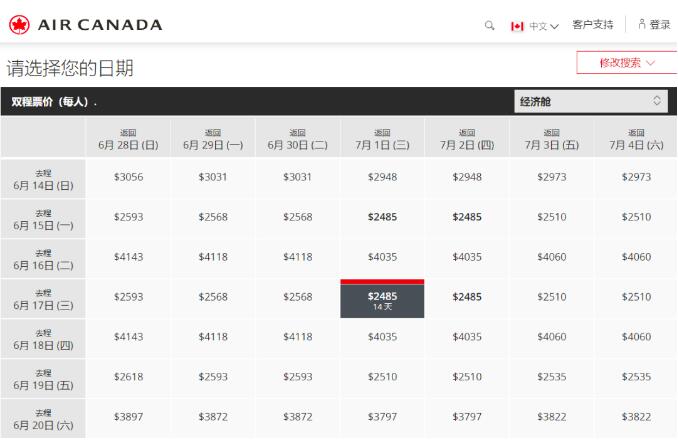Open search with the magnifying glass icon
Image resolution: width=678 pixels, height=446 pixels.
coord(489,25)
